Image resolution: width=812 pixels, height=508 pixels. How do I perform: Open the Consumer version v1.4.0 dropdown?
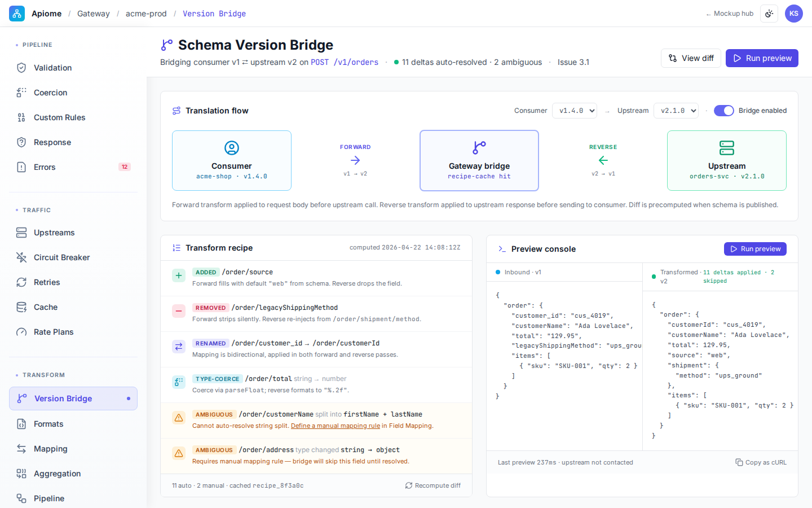(x=575, y=111)
